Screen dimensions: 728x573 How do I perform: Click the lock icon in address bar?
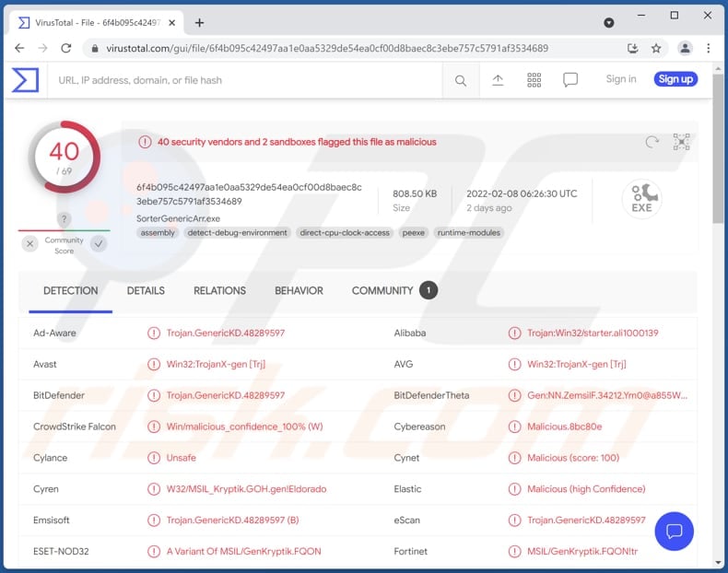coord(95,48)
